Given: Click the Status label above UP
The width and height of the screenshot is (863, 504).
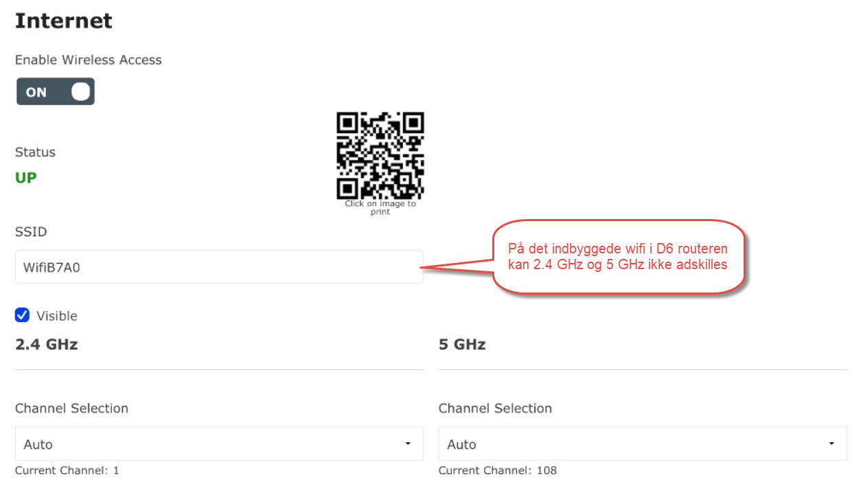Looking at the screenshot, I should point(35,152).
